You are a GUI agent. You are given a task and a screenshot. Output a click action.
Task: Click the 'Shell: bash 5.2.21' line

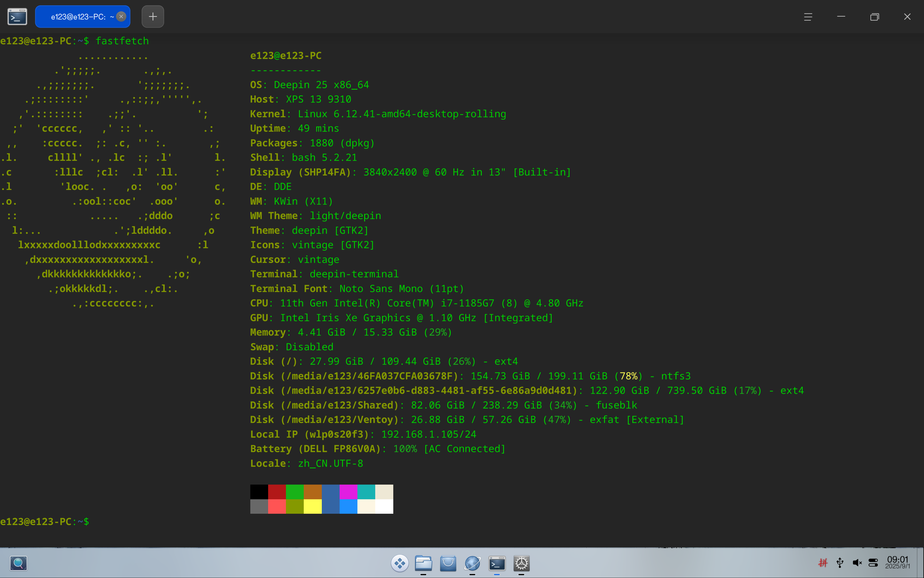304,158
